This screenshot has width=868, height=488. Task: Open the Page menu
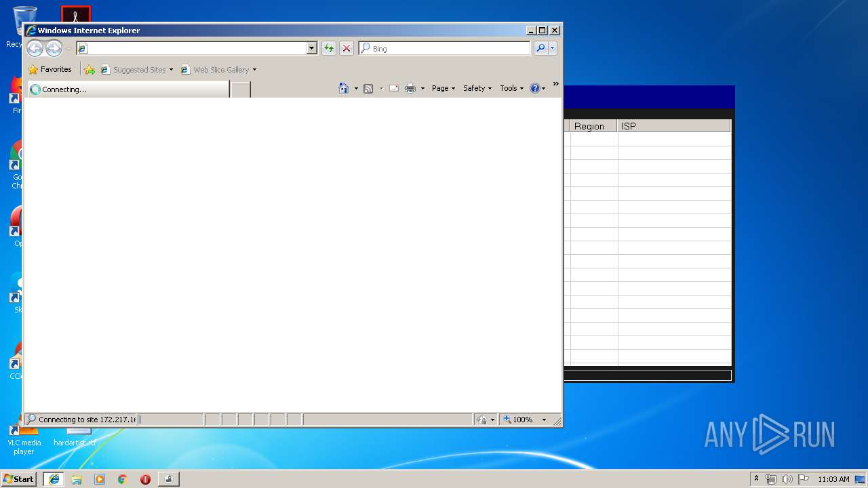443,88
